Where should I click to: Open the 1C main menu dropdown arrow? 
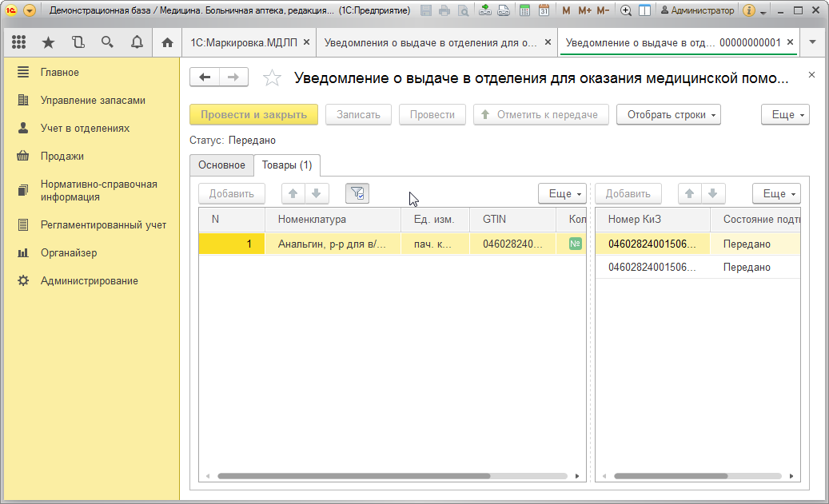coord(30,10)
